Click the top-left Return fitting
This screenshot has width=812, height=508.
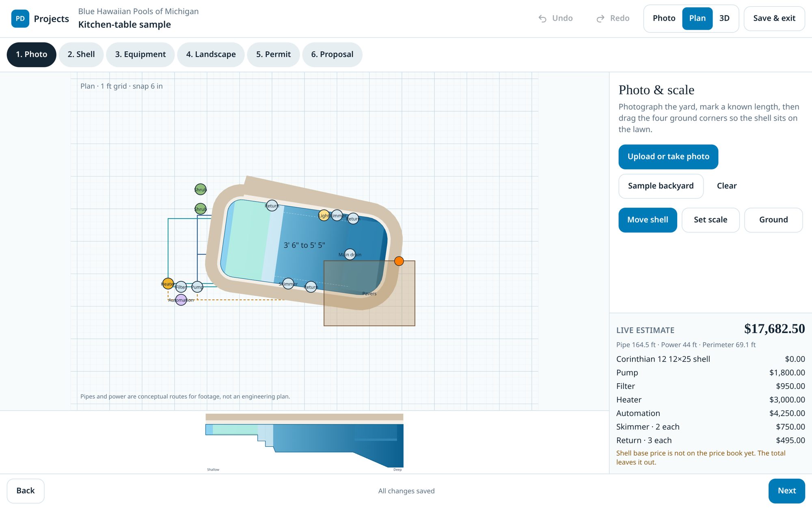(272, 206)
